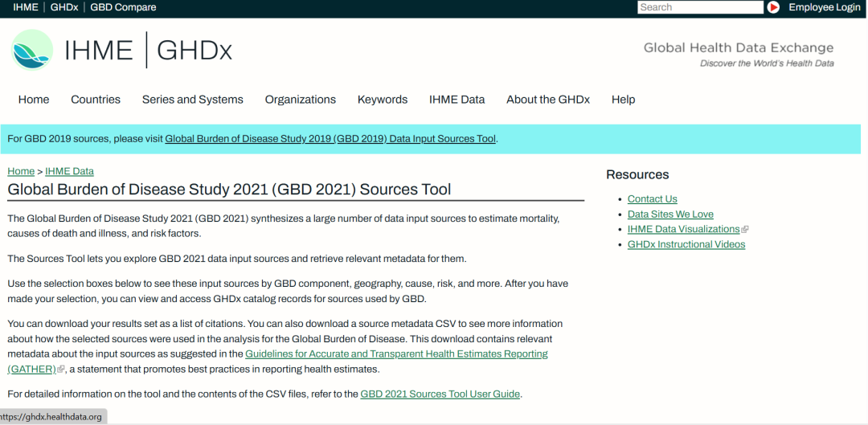Open the Countries menu item

96,100
